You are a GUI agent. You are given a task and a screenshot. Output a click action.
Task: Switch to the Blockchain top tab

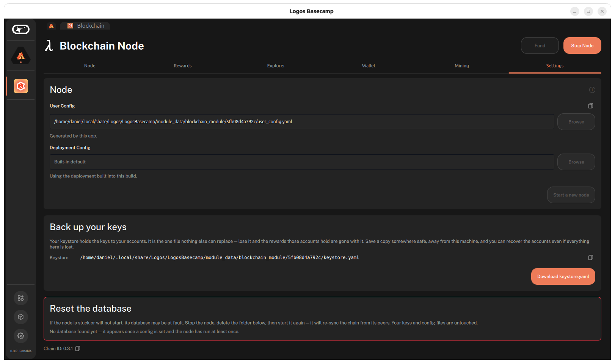click(85, 26)
